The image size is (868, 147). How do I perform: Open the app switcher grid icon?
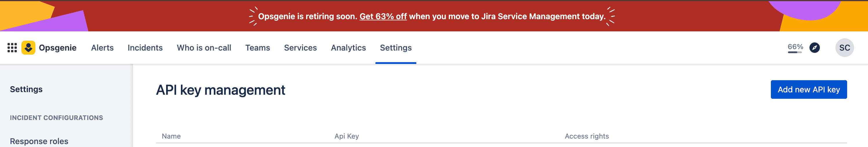pyautogui.click(x=12, y=48)
